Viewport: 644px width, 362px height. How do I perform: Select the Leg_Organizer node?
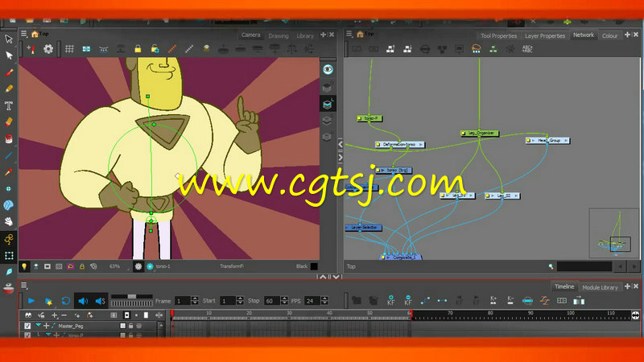(480, 134)
